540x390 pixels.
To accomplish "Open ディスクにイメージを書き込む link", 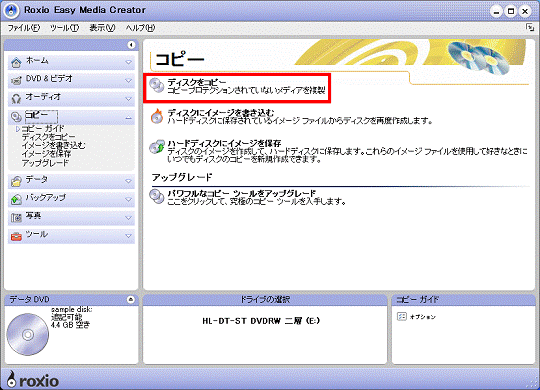I will (x=221, y=113).
